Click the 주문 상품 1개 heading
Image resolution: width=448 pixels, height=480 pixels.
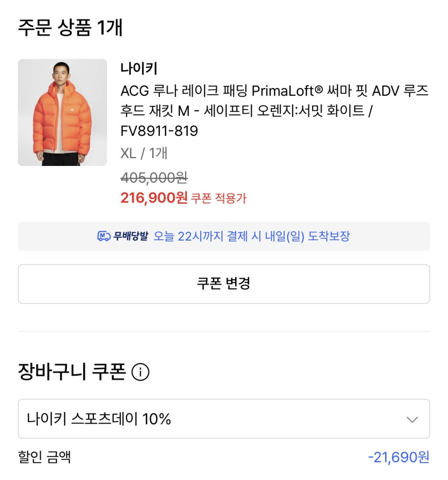[x=70, y=27]
